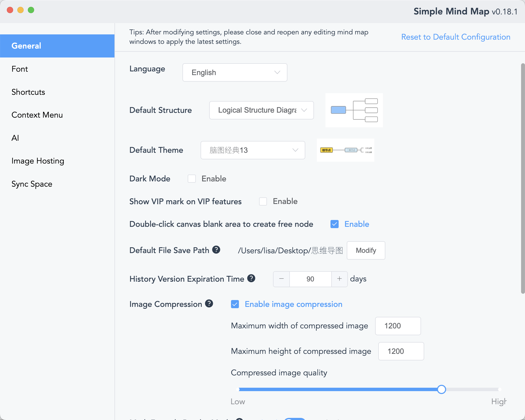Click the green macOS fullscreen button
This screenshot has height=420, width=525.
(x=31, y=10)
